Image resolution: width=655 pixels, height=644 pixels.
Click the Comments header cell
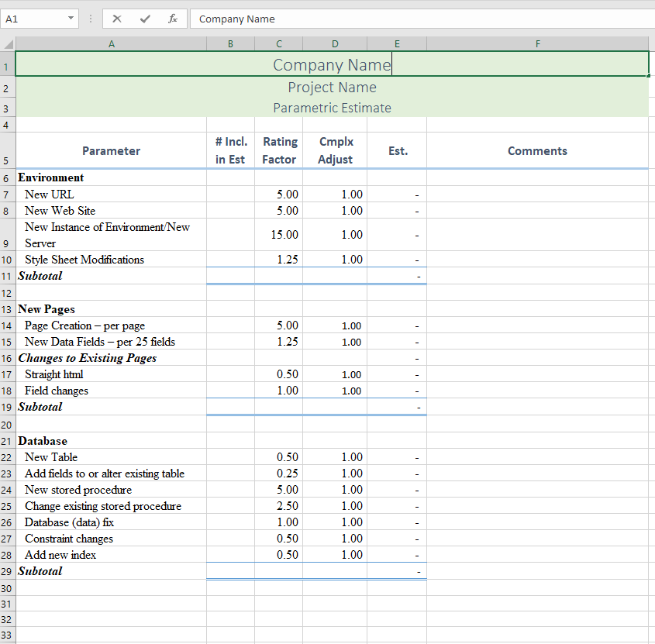537,150
